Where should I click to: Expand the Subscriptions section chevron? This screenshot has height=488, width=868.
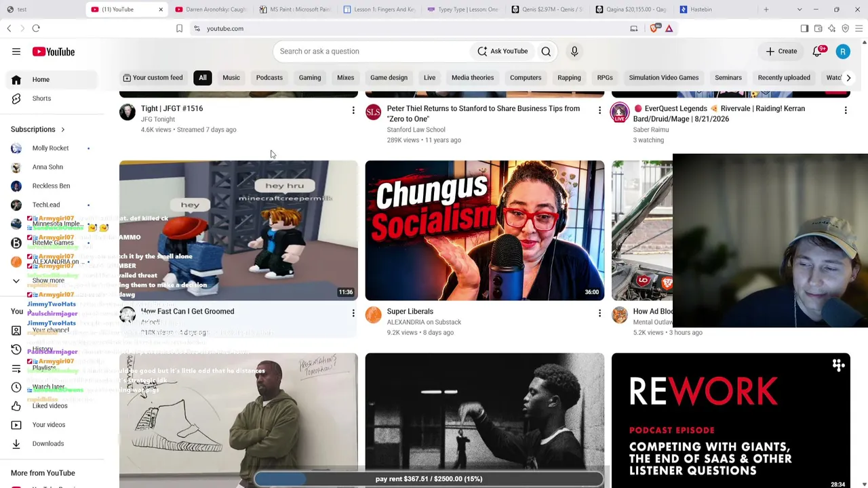tap(62, 129)
